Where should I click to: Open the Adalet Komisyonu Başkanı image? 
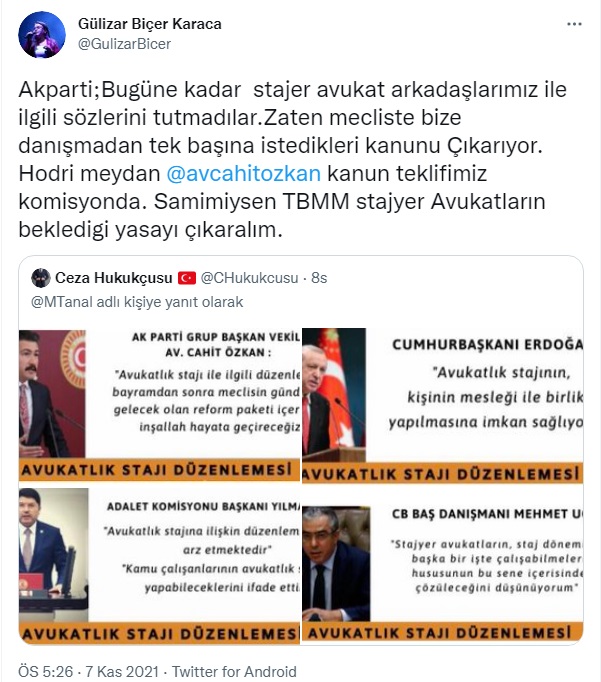click(x=159, y=565)
